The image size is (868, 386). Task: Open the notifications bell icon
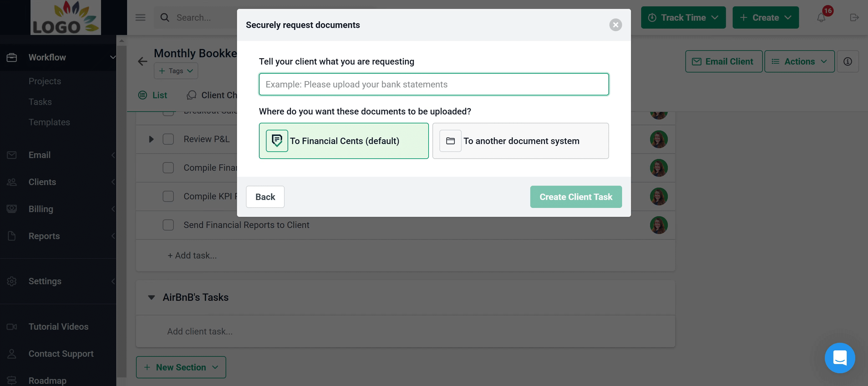point(821,17)
